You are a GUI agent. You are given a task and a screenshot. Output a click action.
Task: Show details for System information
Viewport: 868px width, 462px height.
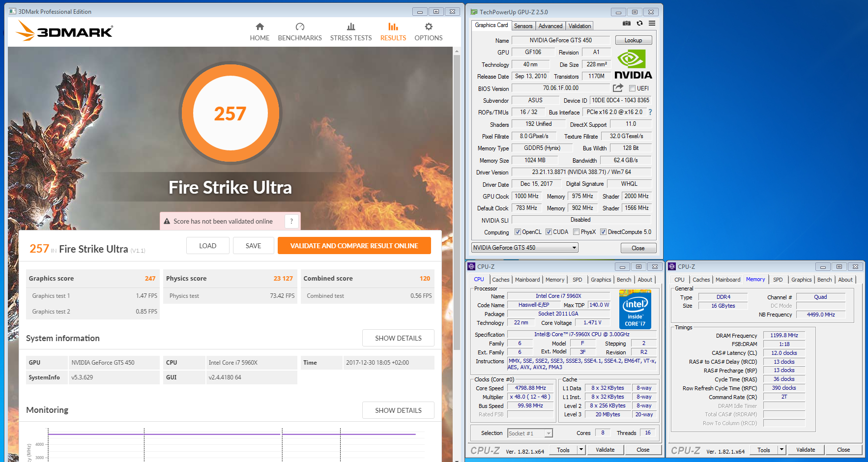[398, 338]
